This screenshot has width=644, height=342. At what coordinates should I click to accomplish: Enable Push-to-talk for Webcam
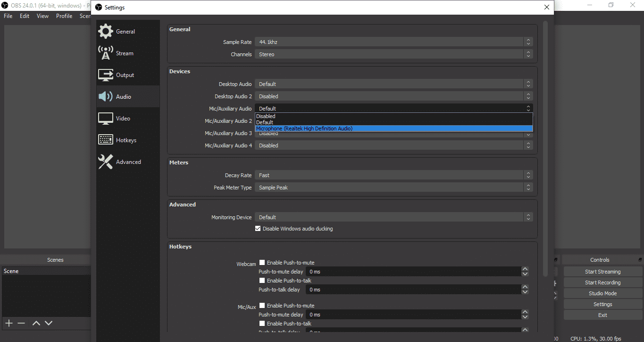(262, 281)
